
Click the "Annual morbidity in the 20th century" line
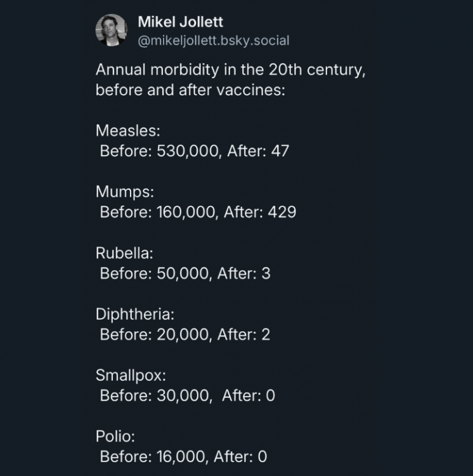coord(231,70)
